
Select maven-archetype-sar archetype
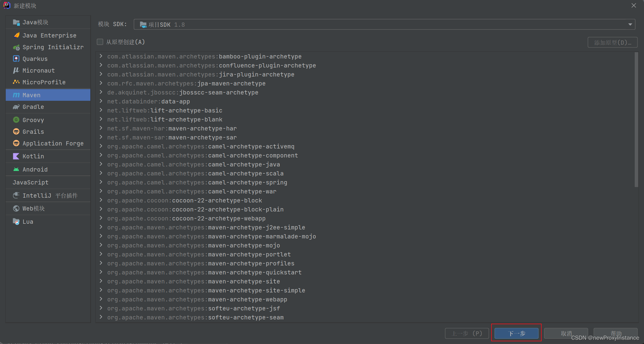(172, 137)
